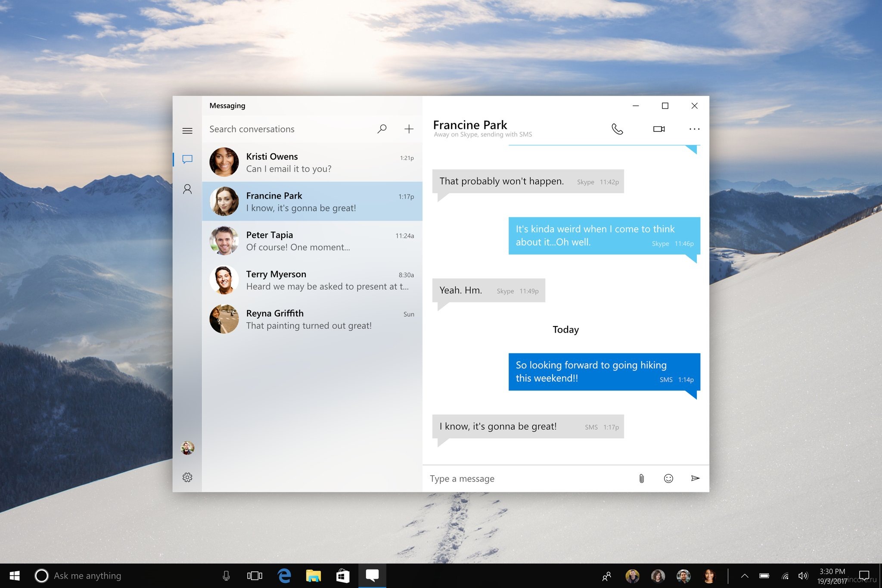Click the volume speaker tray icon
The width and height of the screenshot is (882, 588).
point(803,576)
